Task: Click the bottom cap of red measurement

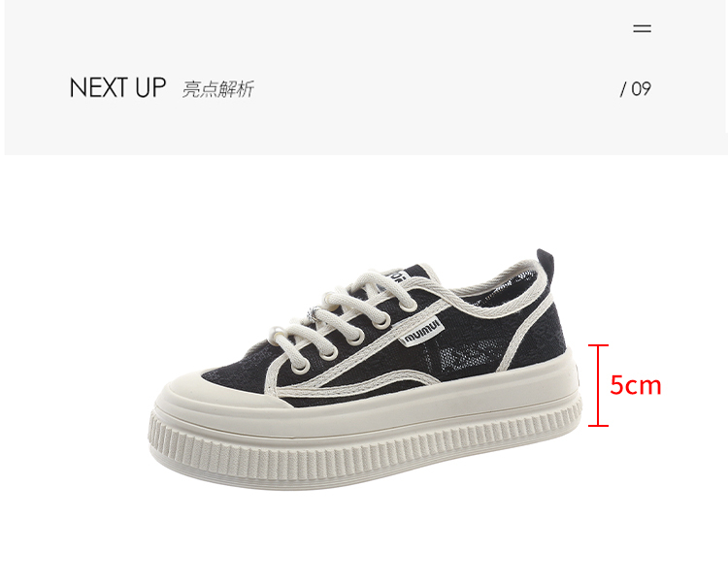Action: 598,425
